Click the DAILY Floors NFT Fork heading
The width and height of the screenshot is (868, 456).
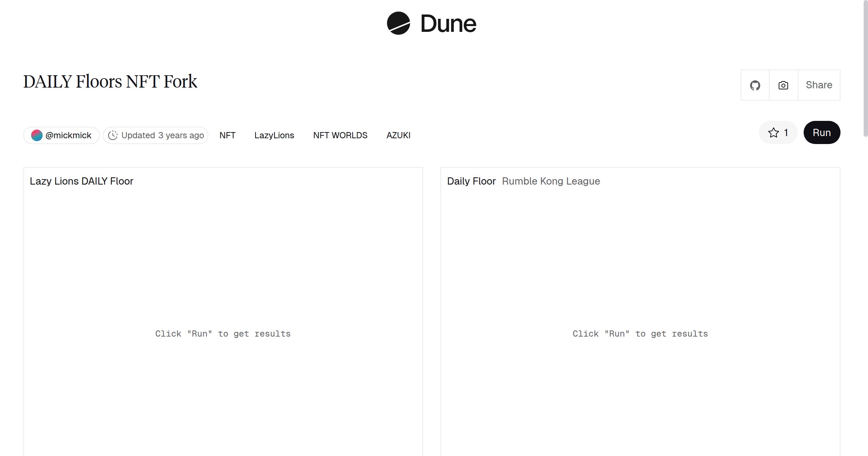[110, 81]
